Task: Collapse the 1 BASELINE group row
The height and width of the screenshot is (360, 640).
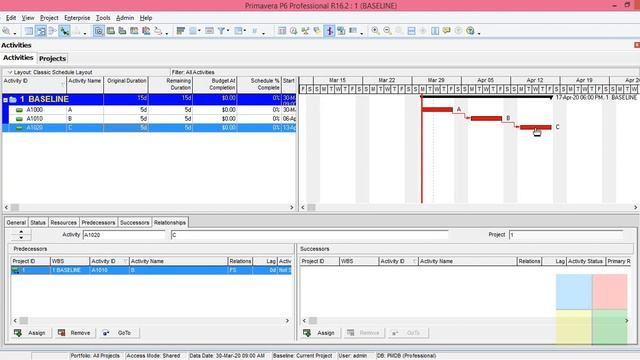Action: point(5,100)
